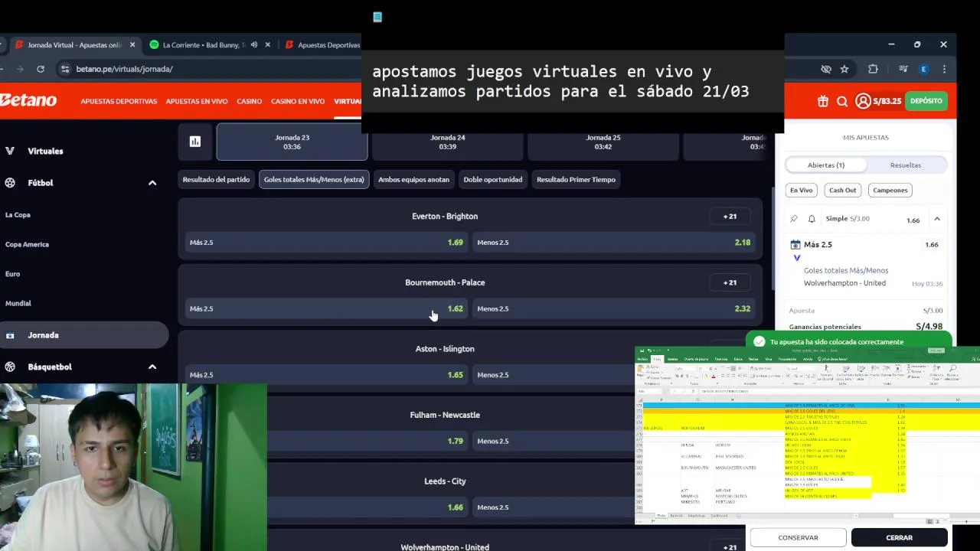Open Mundial in the sidebar
The image size is (980, 551).
18,304
